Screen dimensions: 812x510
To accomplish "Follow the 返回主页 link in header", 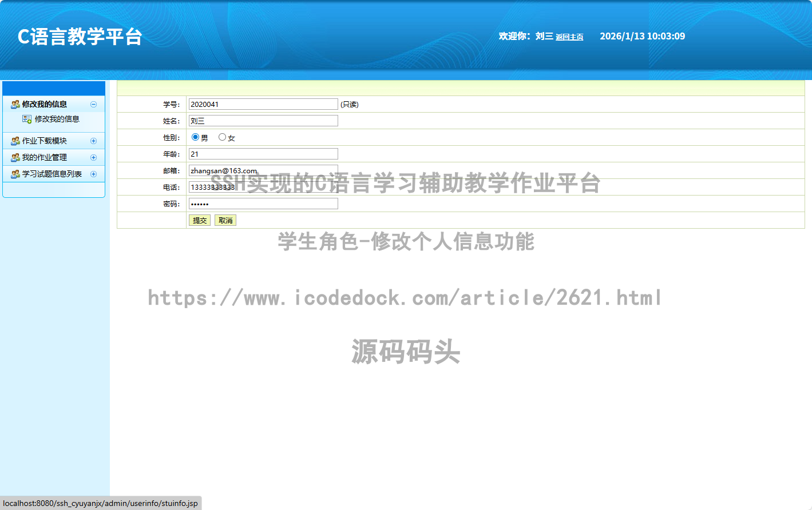I will [x=569, y=37].
